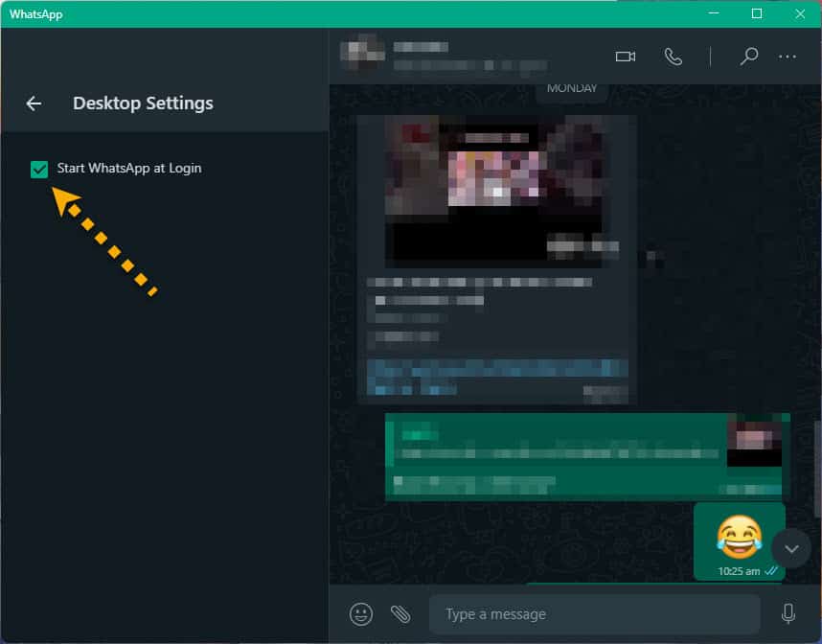Open the chat menu three dots
Screen dimensions: 822x644
[x=788, y=57]
